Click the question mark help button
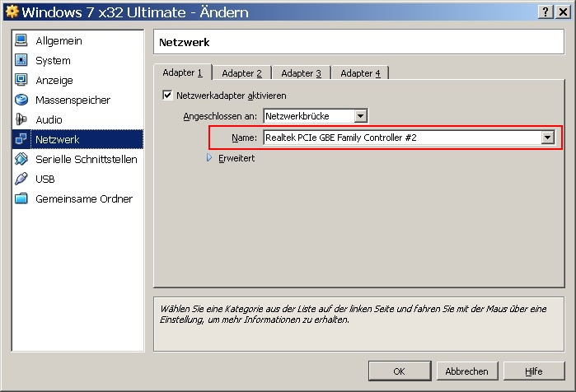 point(546,12)
